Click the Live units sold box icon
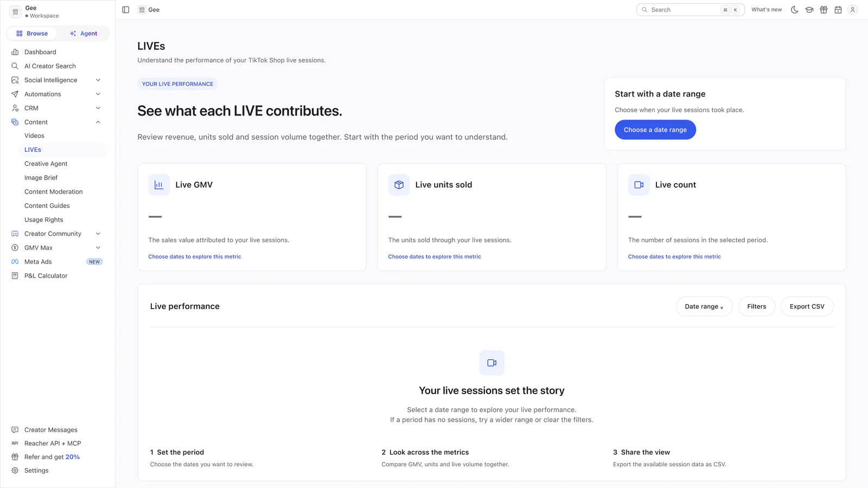 tap(399, 185)
